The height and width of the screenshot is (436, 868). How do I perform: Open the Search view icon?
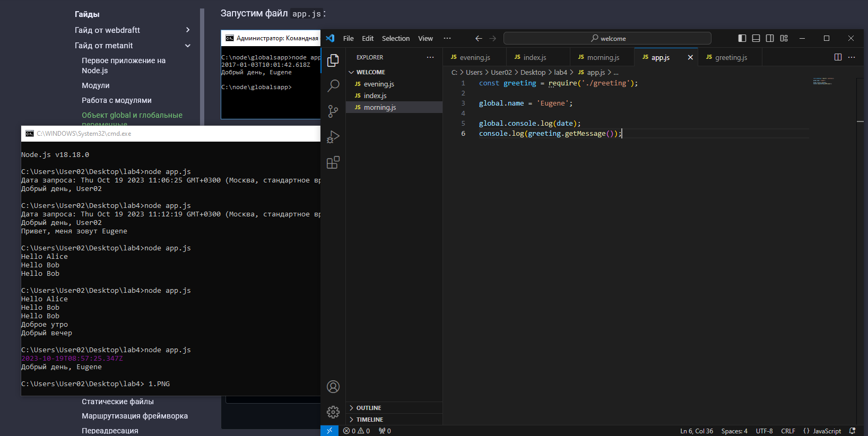pos(333,85)
